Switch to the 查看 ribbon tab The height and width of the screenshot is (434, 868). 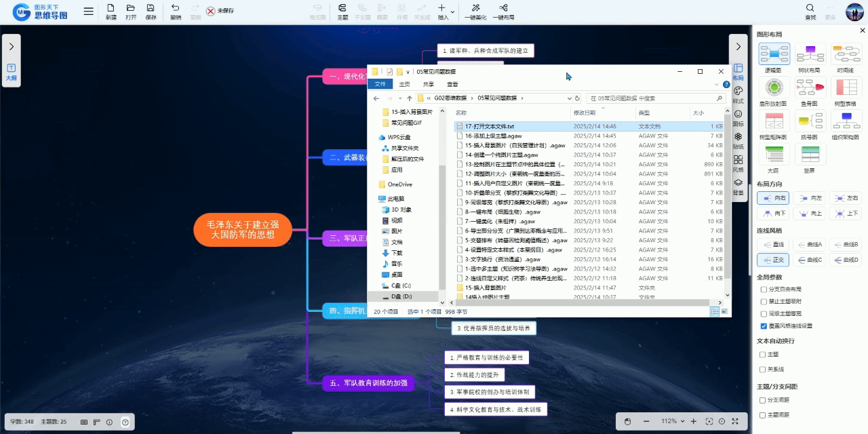[452, 84]
